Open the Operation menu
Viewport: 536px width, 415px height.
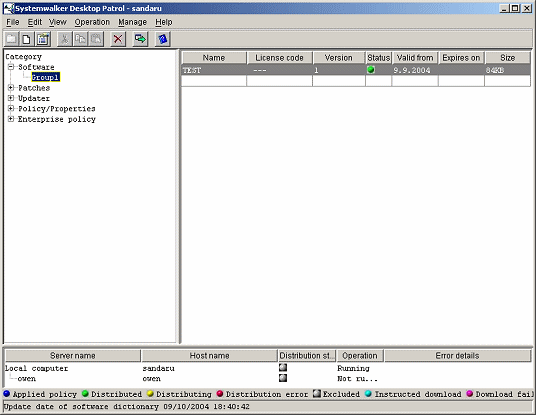92,22
